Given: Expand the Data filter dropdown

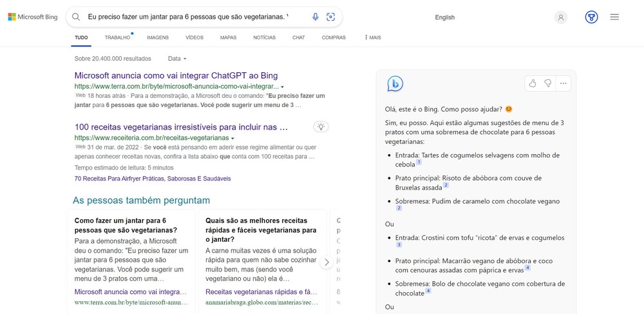Looking at the screenshot, I should (177, 59).
